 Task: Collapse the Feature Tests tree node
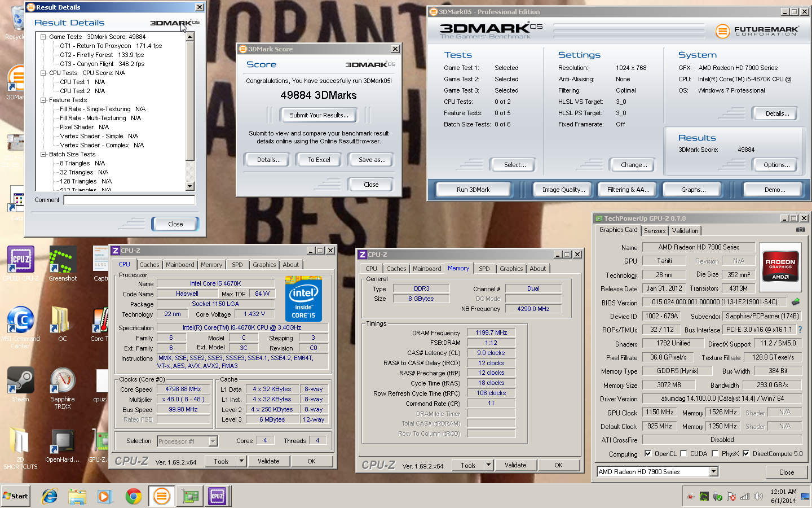(43, 100)
